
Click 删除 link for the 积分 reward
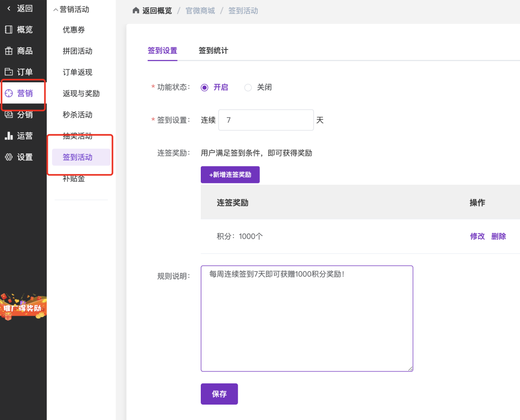coord(498,236)
